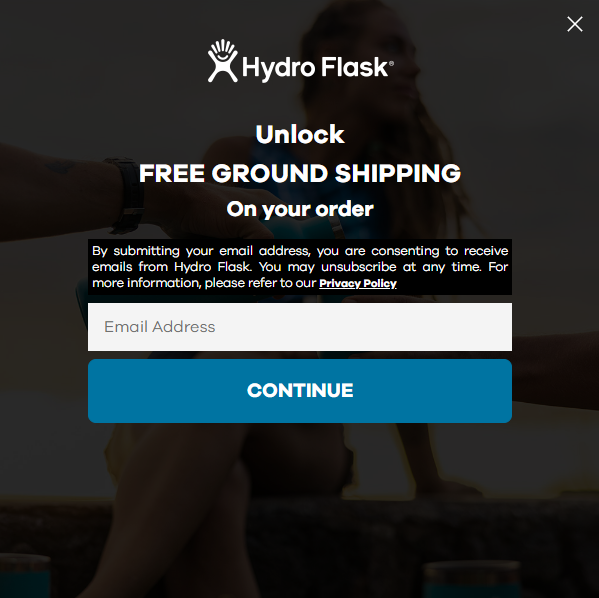Click the word receive ending first notice line

tap(486, 251)
